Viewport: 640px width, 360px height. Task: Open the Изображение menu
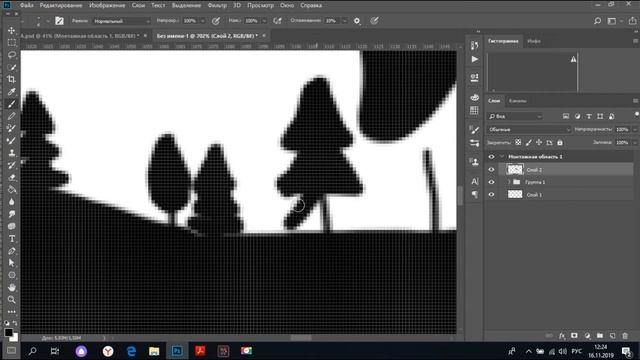point(107,5)
